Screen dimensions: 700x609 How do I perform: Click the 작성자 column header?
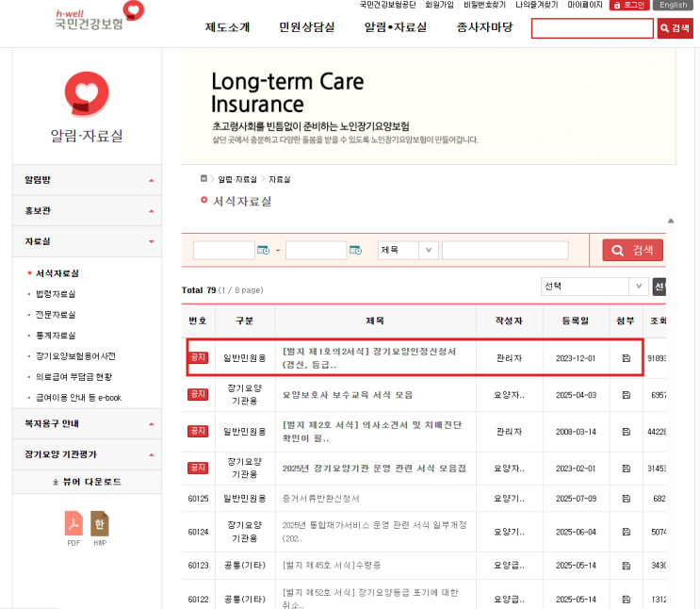click(x=509, y=321)
